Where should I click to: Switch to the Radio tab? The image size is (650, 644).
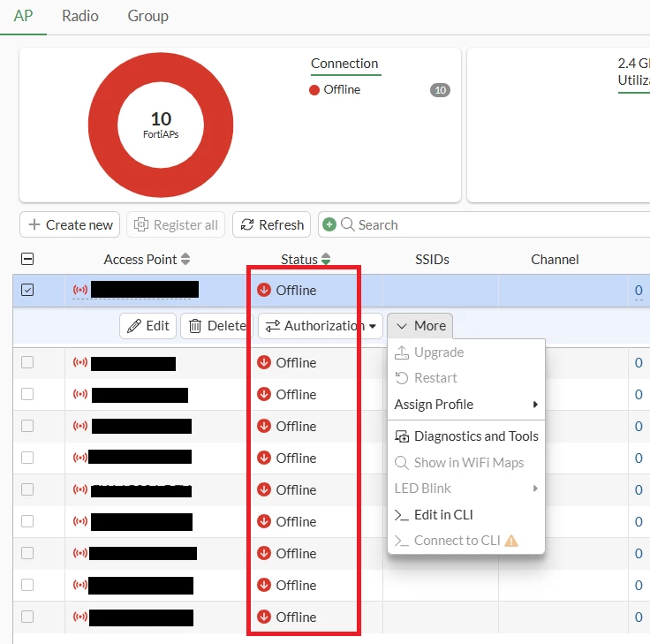[80, 16]
